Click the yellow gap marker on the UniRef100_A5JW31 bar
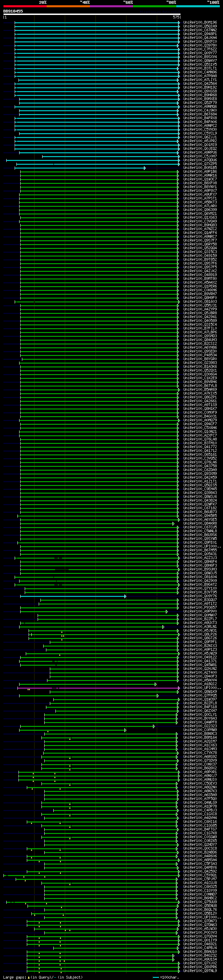 click(x=62, y=632)
